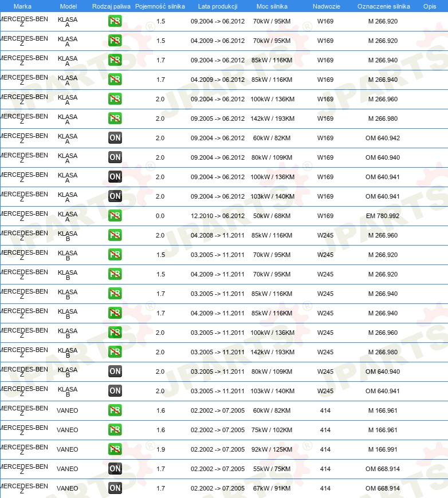This screenshot has height=498, width=448.
Task: Click fuel icon in the EM 780.992 row
Action: pyautogui.click(x=115, y=216)
